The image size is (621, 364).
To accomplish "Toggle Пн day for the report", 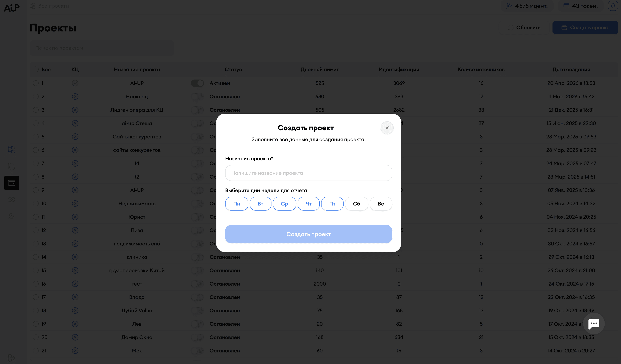I will click(237, 204).
